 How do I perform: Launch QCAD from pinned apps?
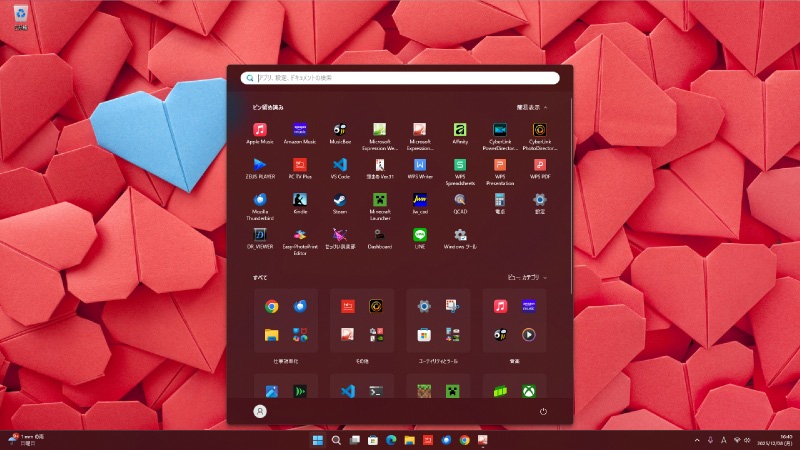pos(460,200)
